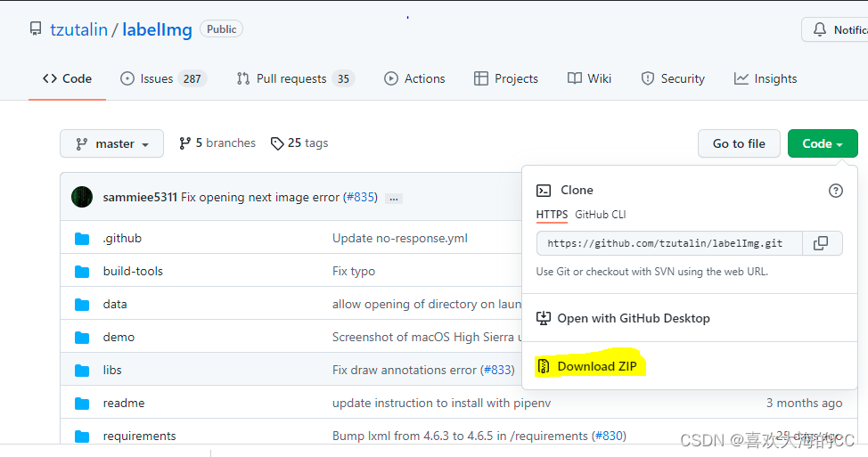Viewport: 868px width, 457px height.
Task: Click the clone URL input field
Action: pyautogui.click(x=669, y=243)
